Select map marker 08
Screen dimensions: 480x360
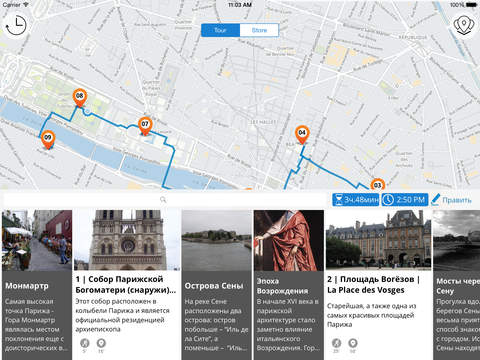click(80, 98)
